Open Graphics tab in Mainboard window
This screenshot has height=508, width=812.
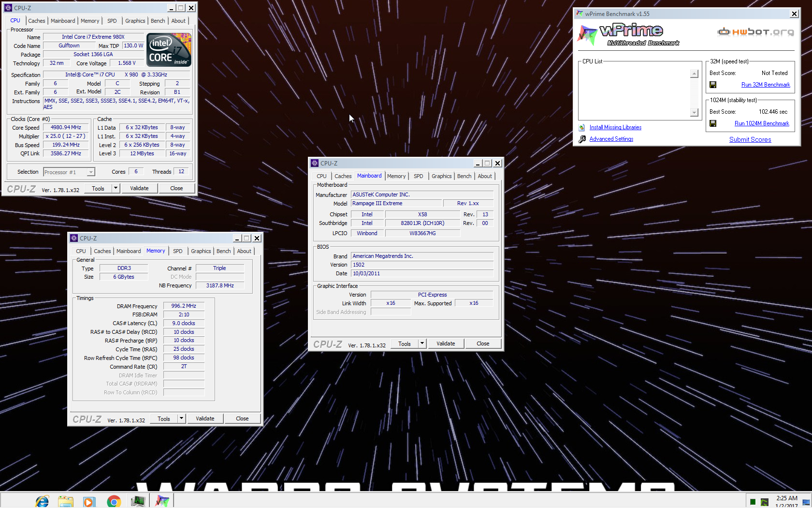(x=442, y=176)
